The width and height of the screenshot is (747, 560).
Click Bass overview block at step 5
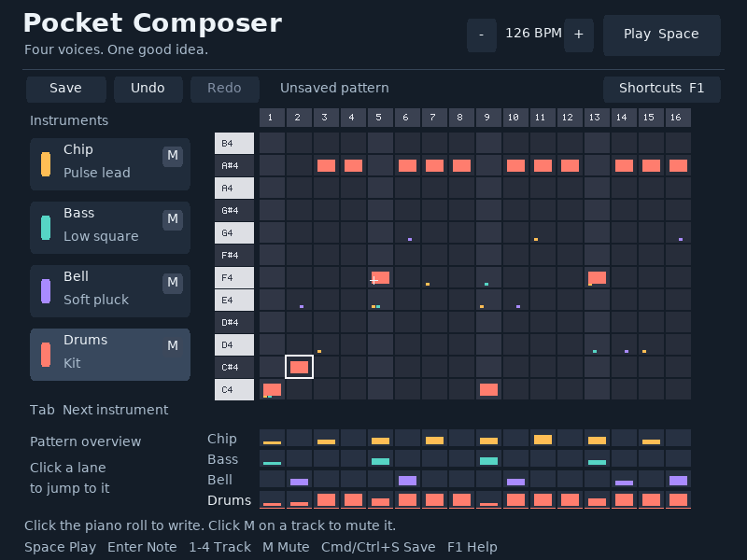click(380, 461)
